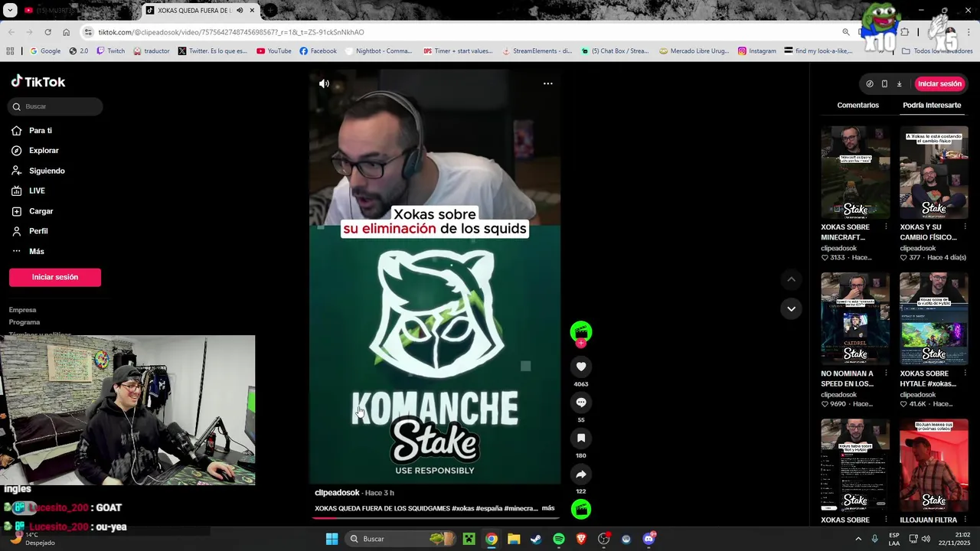980x551 pixels.
Task: Open options for XOKAS SOBRE MINECRAFT card
Action: (x=886, y=227)
